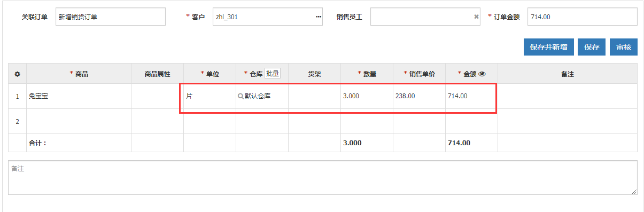644x212 pixels.
Task: Clear the 销售员工 field with the x icon
Action: (476, 17)
